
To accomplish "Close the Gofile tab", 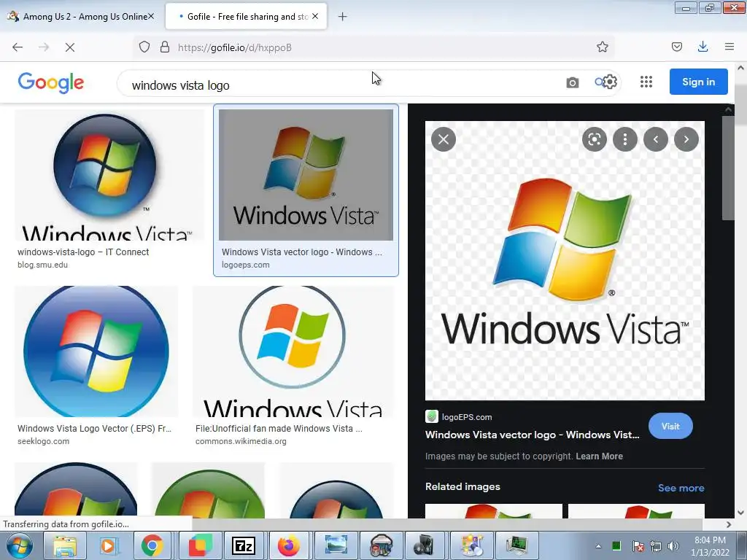I will (315, 16).
